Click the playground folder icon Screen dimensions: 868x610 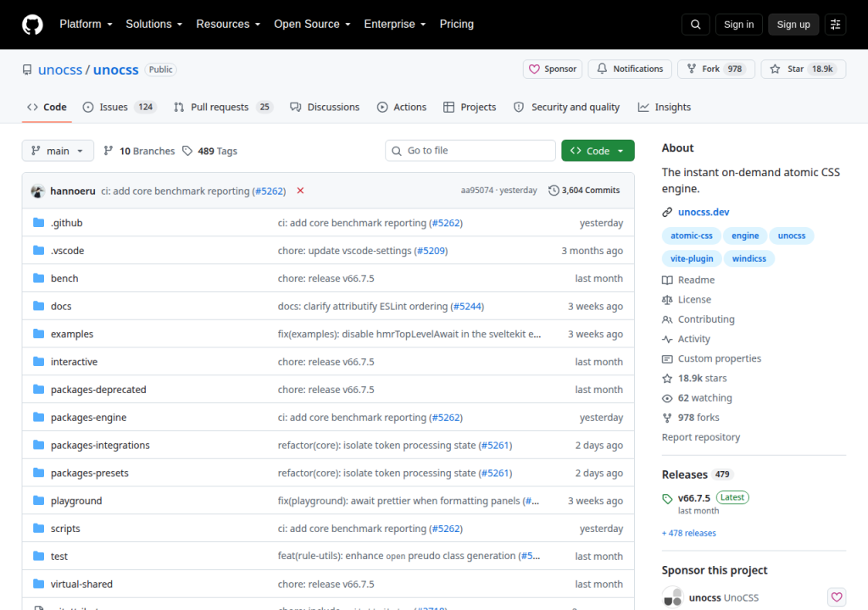38,501
